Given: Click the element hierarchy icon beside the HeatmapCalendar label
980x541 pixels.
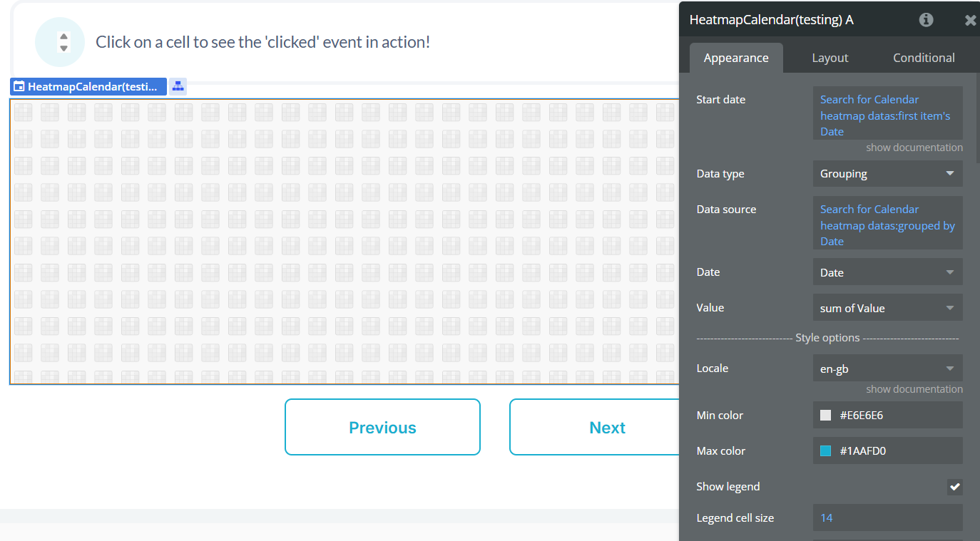Looking at the screenshot, I should click(178, 86).
